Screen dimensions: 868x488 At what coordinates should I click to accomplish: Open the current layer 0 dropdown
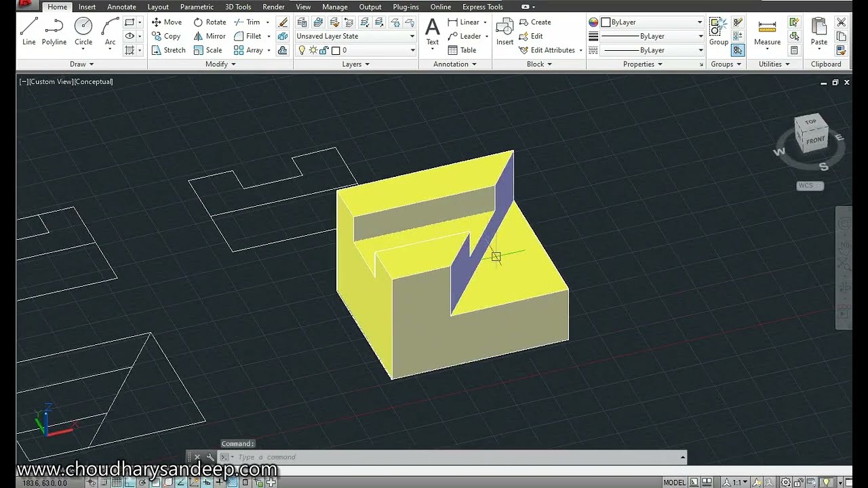pos(356,50)
